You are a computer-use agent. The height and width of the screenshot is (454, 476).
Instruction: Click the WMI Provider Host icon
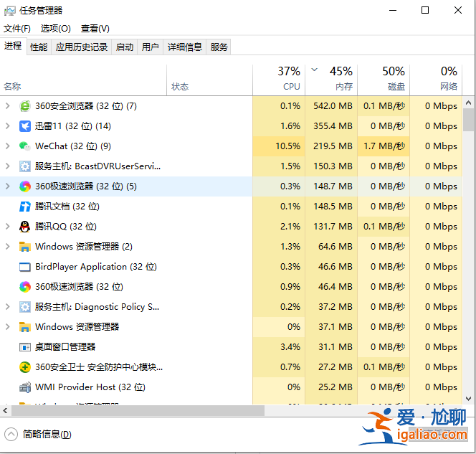pyautogui.click(x=25, y=387)
